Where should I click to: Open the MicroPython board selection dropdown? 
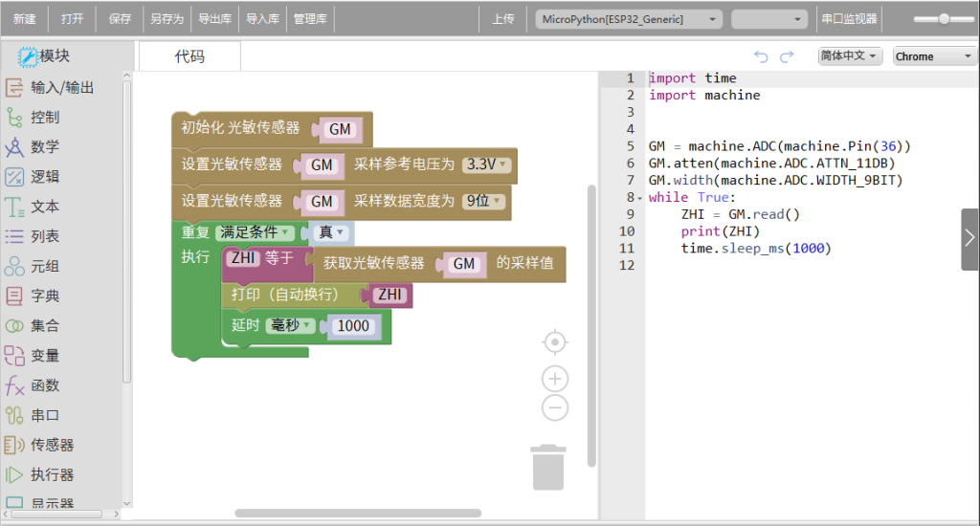click(629, 19)
